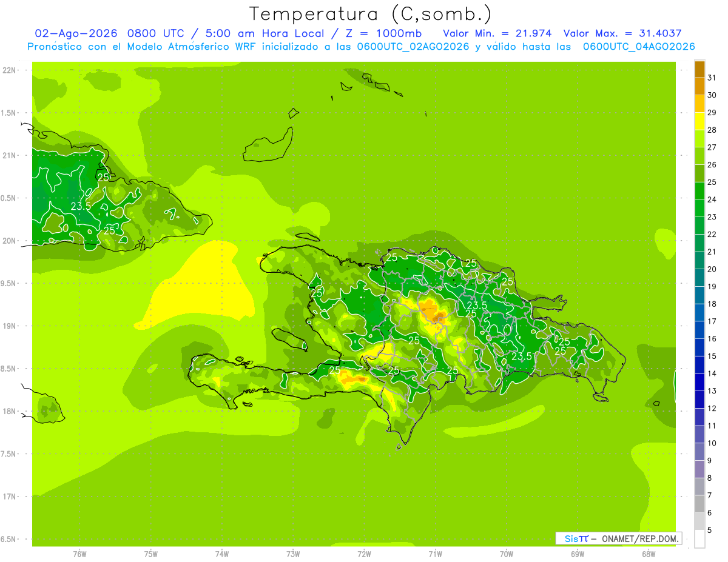Click the '5:00 am Hora Local' text
Image resolution: width=728 pixels, height=562 pixels.
click(266, 33)
